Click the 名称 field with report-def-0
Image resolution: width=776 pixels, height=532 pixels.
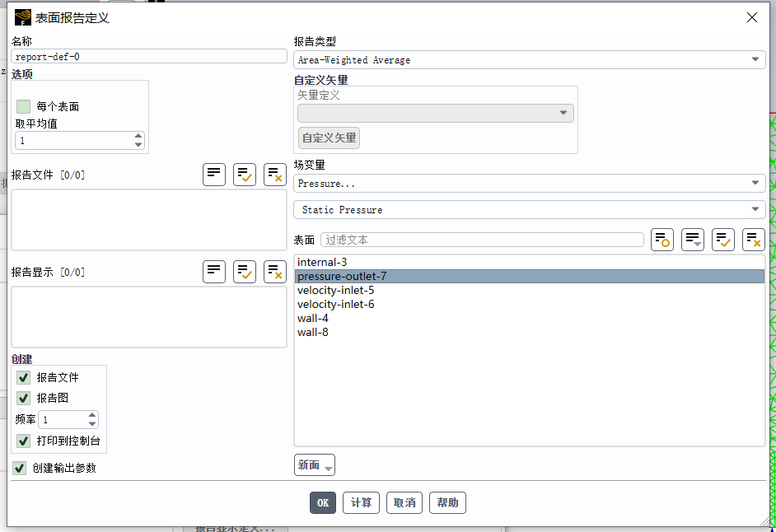pyautogui.click(x=149, y=57)
